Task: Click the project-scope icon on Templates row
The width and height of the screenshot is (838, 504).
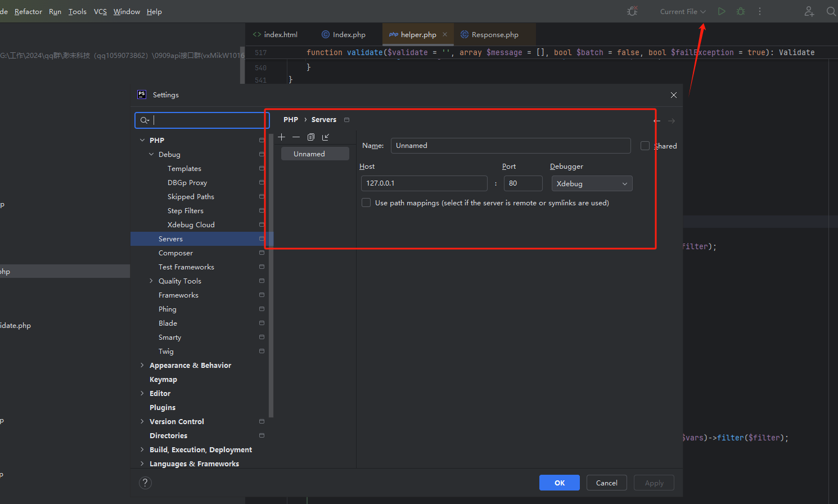Action: [262, 168]
